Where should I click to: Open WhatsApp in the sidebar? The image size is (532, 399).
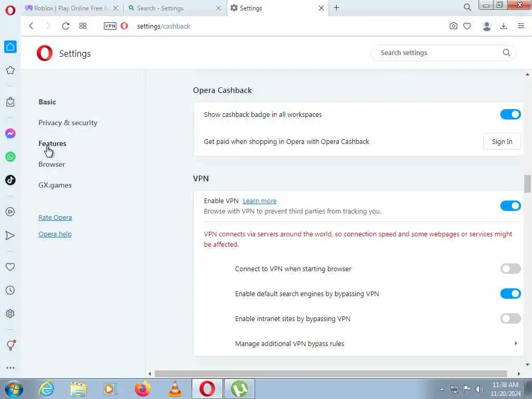pyautogui.click(x=10, y=157)
